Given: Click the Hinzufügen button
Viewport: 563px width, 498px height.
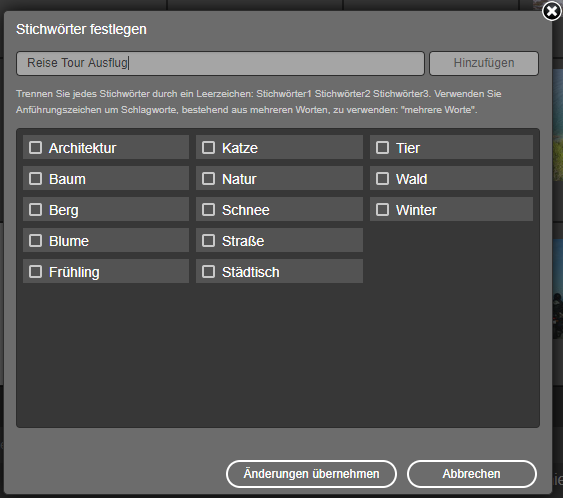Looking at the screenshot, I should click(484, 63).
